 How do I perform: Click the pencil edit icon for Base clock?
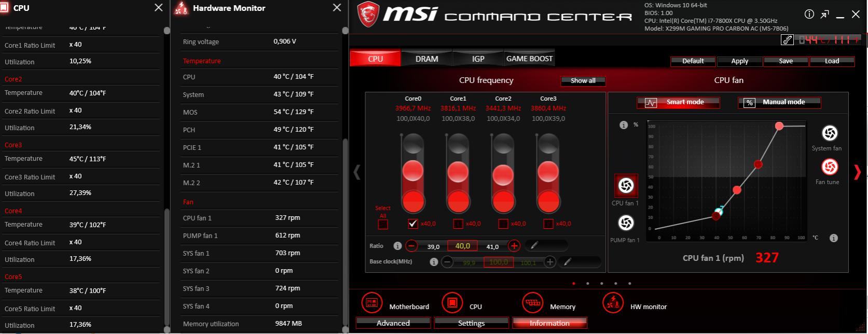pyautogui.click(x=567, y=262)
